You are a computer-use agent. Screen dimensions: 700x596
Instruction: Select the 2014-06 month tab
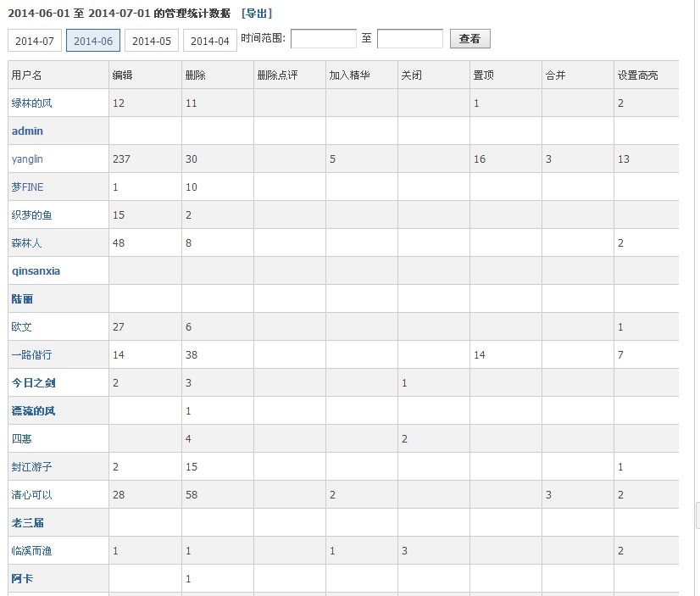[93, 41]
